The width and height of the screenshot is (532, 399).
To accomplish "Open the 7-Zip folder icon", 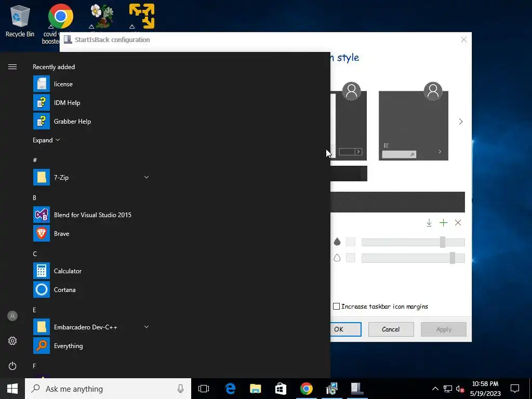I will pos(42,178).
